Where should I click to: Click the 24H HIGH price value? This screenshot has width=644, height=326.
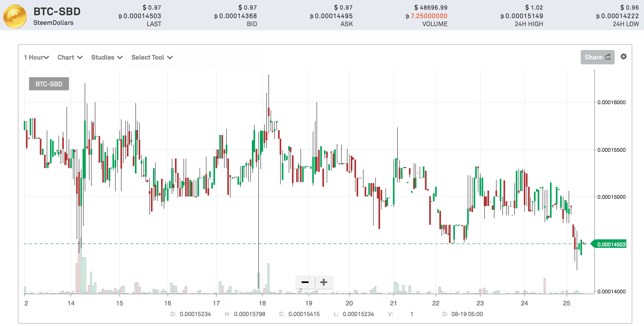[x=524, y=16]
